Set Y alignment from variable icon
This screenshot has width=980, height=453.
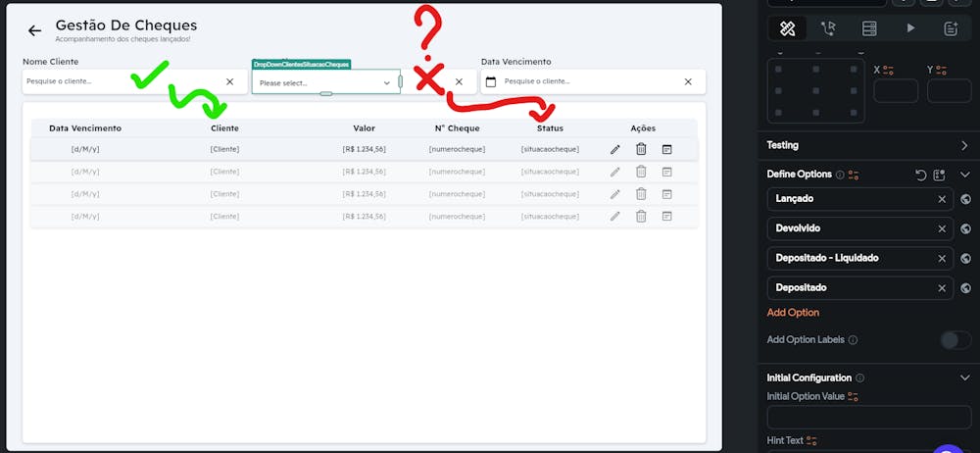942,70
